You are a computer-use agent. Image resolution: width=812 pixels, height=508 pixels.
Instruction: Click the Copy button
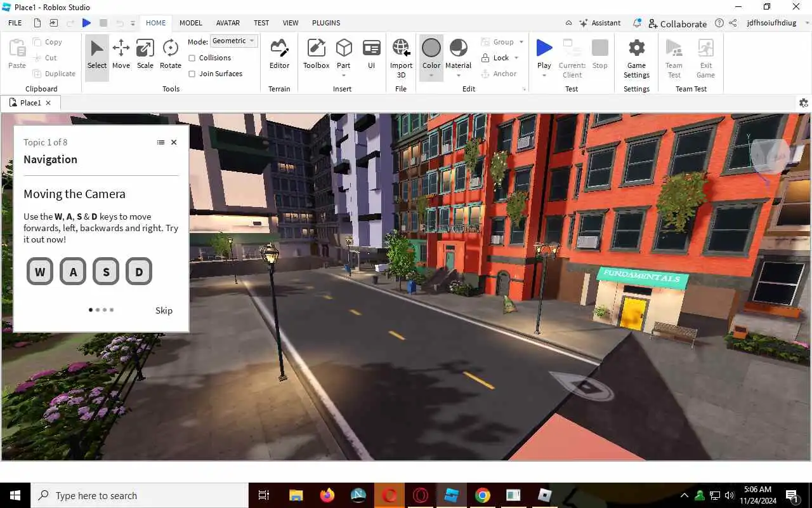pos(48,42)
